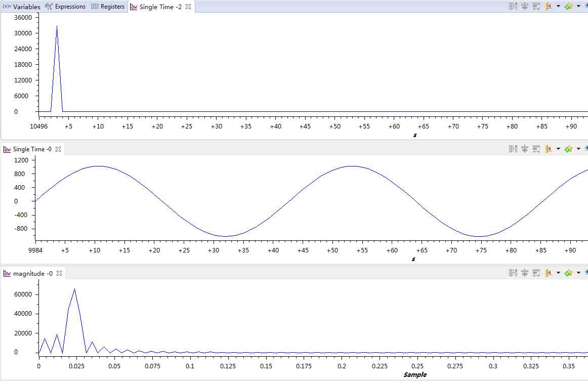Click the 9984 x-axis start label
The height and width of the screenshot is (381, 588).
pyautogui.click(x=35, y=250)
